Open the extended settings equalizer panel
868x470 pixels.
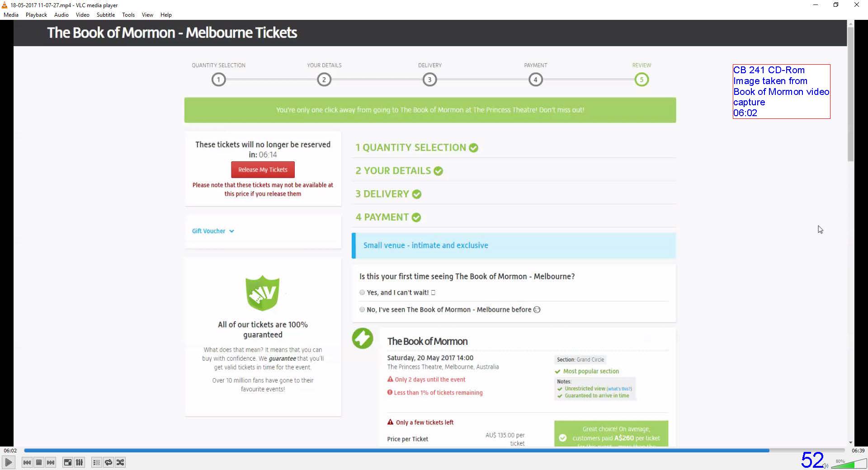79,462
